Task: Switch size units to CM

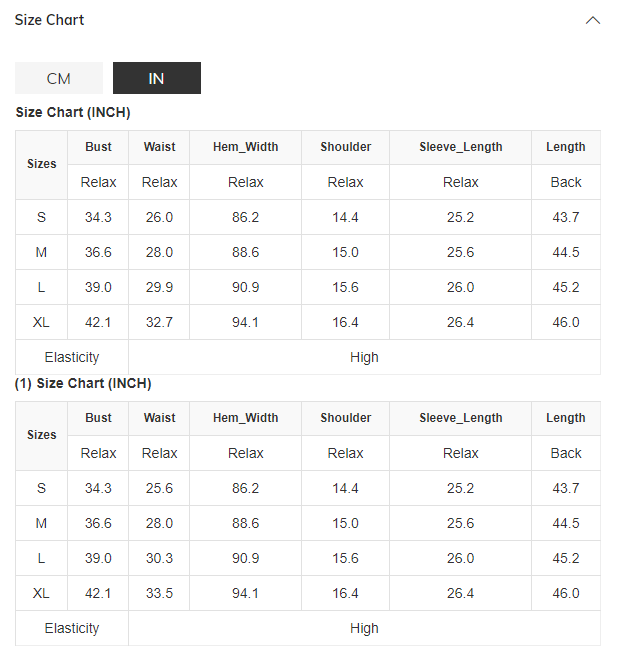Action: tap(59, 78)
